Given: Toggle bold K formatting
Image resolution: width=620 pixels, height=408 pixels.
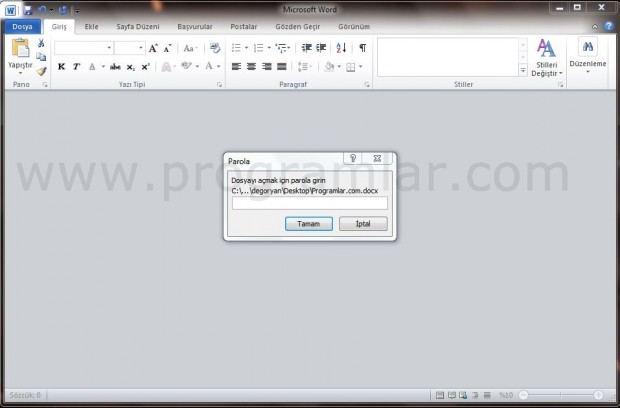Looking at the screenshot, I should pyautogui.click(x=61, y=67).
